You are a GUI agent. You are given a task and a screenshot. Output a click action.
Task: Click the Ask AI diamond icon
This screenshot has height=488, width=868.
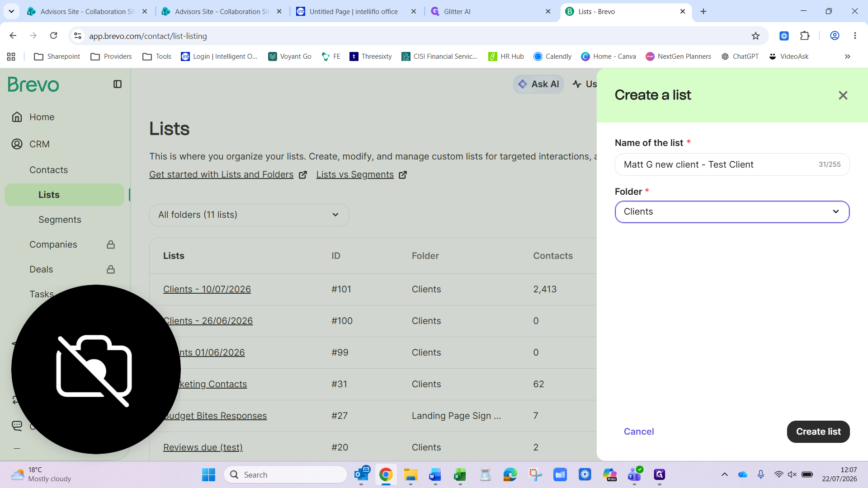point(523,84)
